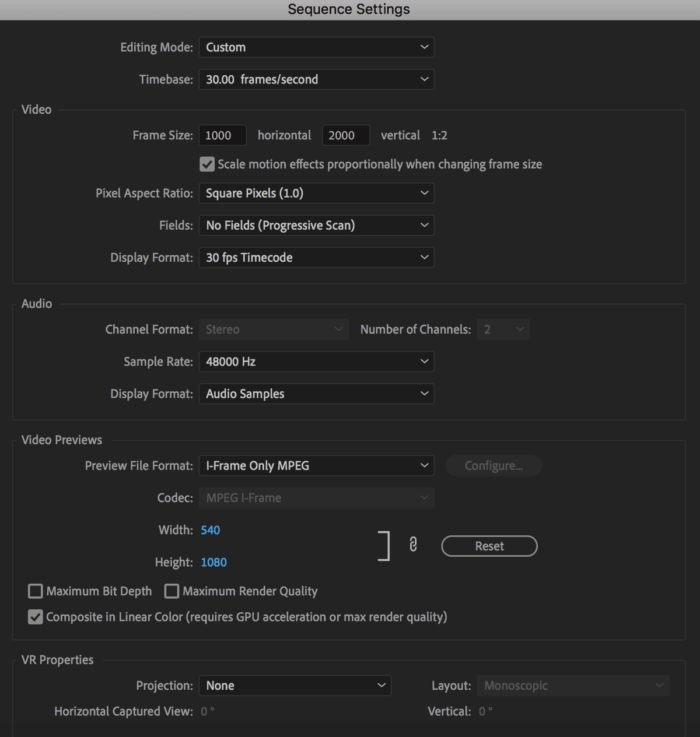Enable Maximum Bit Depth checkbox
This screenshot has height=737, width=700.
36,591
